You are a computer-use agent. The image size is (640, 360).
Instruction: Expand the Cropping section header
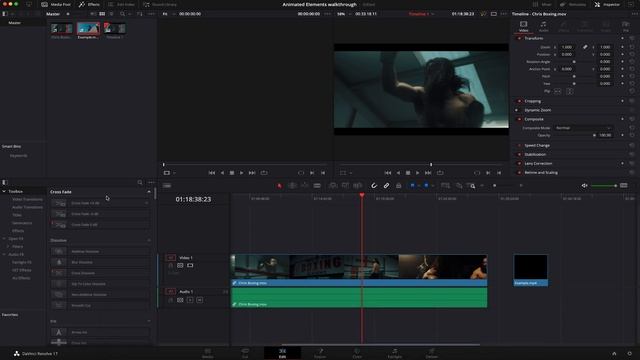tap(532, 101)
